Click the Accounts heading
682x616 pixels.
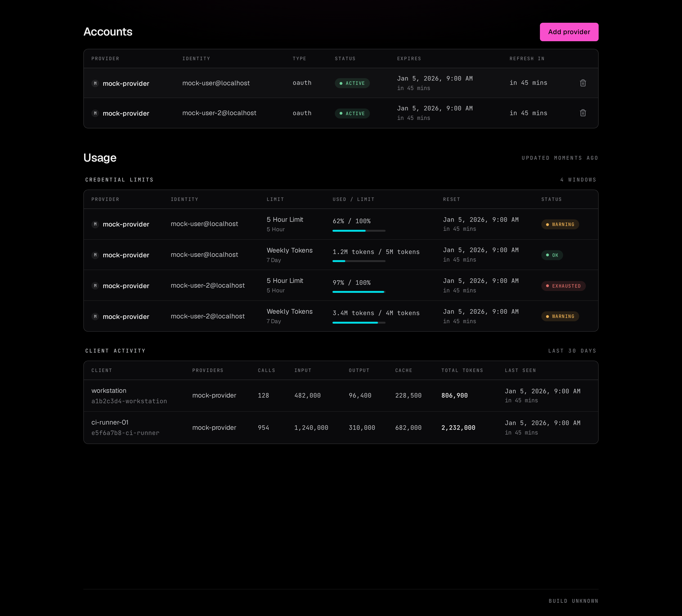click(x=108, y=32)
